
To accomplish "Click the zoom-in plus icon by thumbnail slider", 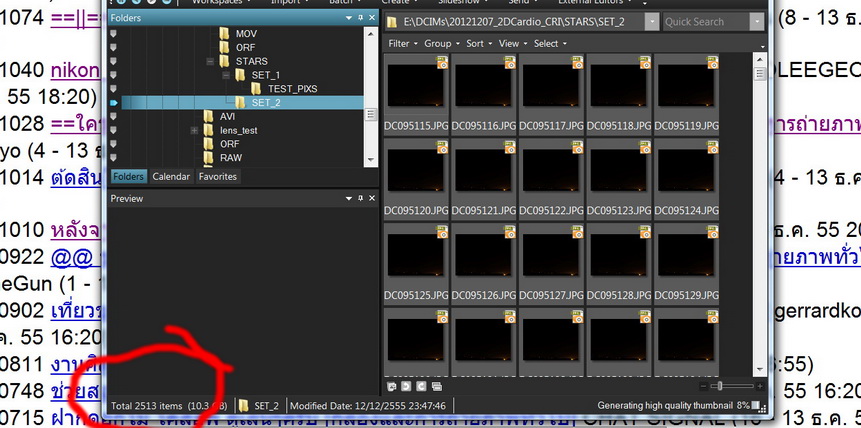I will coord(760,387).
